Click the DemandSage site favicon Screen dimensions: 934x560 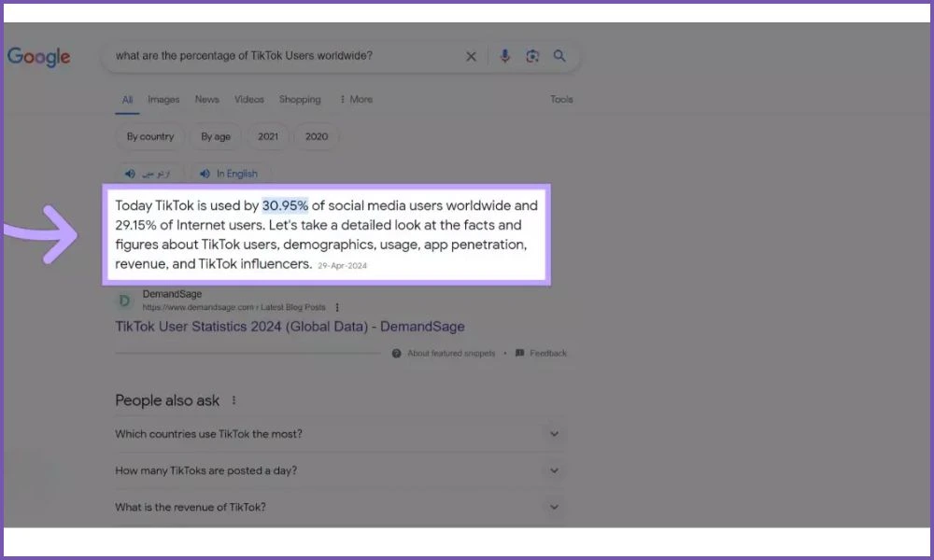[124, 301]
